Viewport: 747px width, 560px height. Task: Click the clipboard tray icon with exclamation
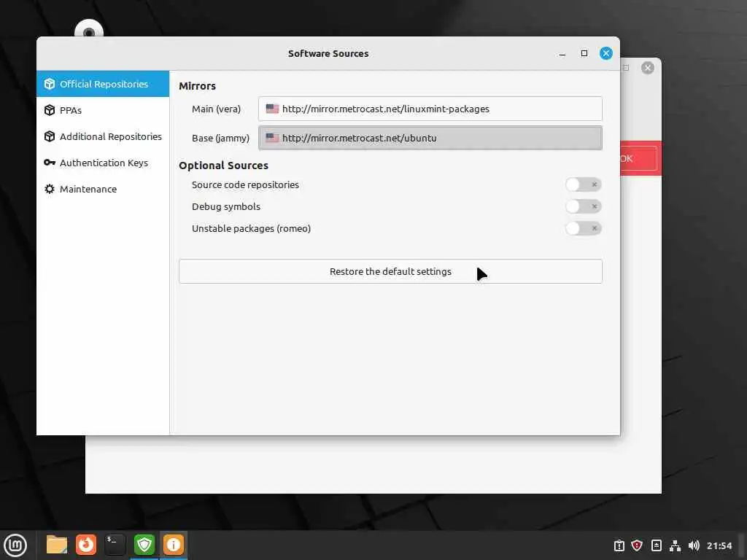tap(619, 545)
